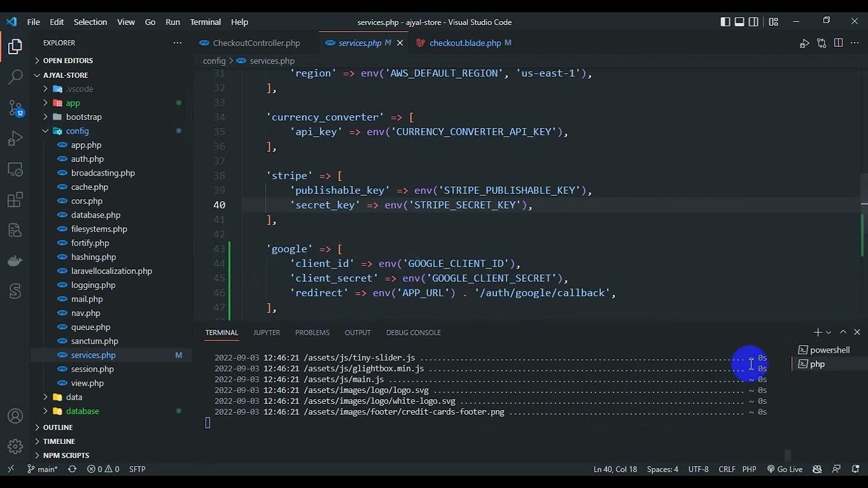Collapse the config folder
Image resolution: width=868 pixels, height=488 pixels.
(77, 131)
